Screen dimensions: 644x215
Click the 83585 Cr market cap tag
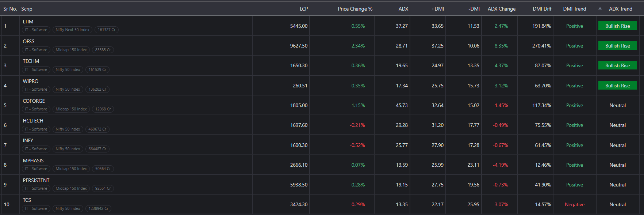coord(103,50)
